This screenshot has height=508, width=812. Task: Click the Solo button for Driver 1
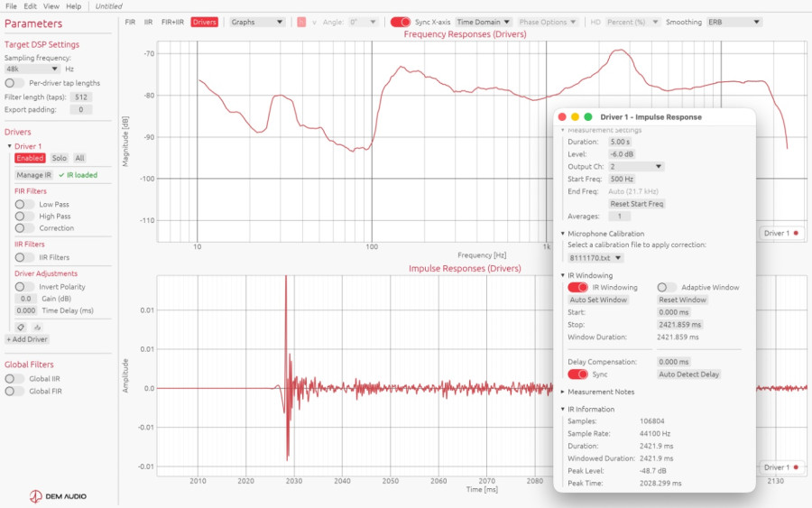(59, 158)
